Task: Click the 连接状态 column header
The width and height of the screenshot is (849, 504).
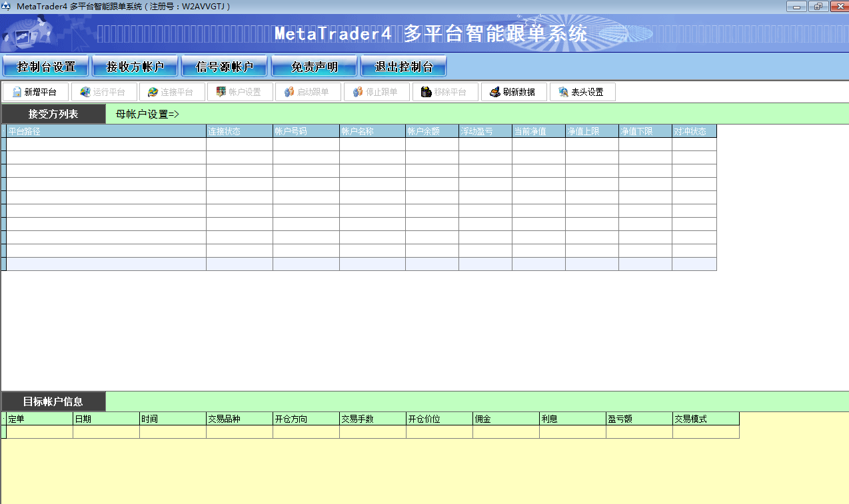Action: pyautogui.click(x=240, y=131)
